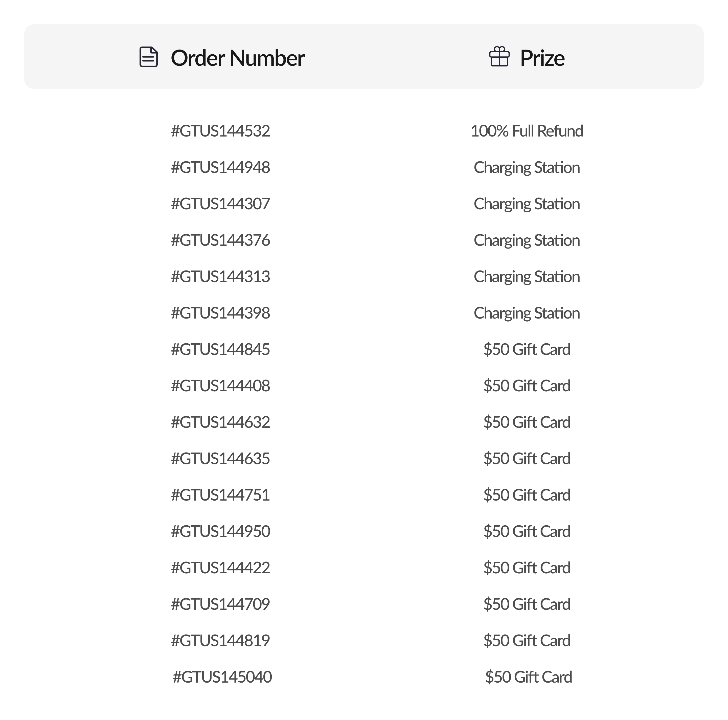Image resolution: width=728 pixels, height=720 pixels.
Task: Click order #GTUS144376 in the list
Action: [220, 240]
